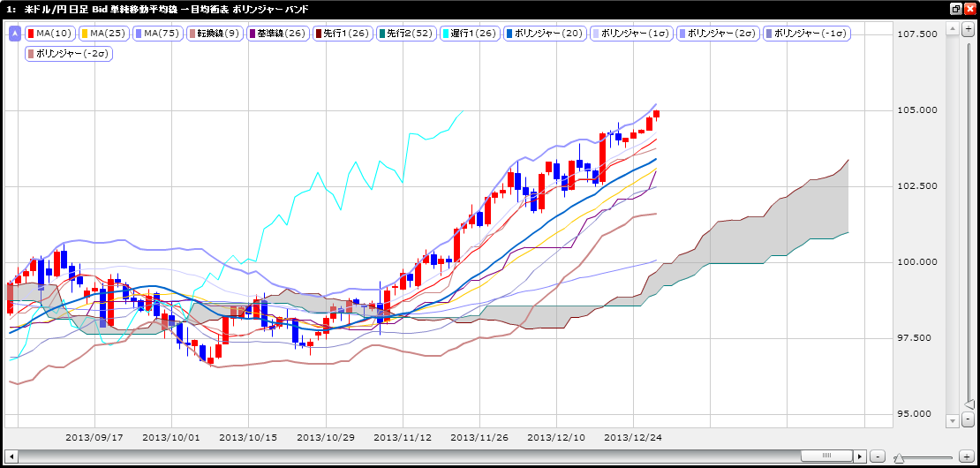Image resolution: width=980 pixels, height=468 pixels.
Task: Click the 2013/11/26 date label
Action: point(479,437)
